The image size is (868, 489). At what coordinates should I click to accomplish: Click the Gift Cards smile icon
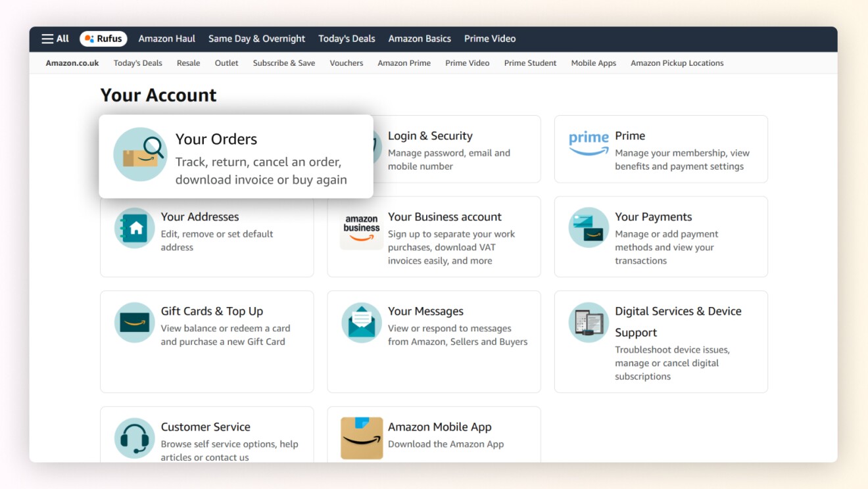point(134,323)
